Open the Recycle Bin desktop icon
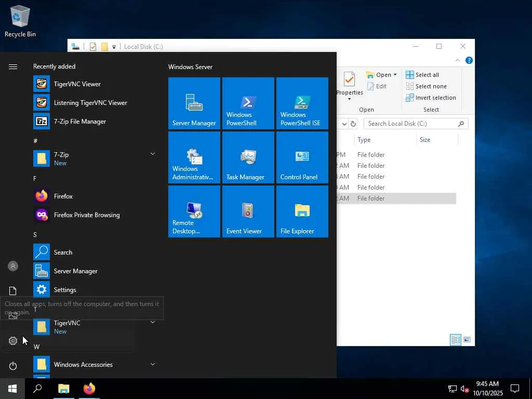Viewport: 532px width, 399px height. coord(20,21)
